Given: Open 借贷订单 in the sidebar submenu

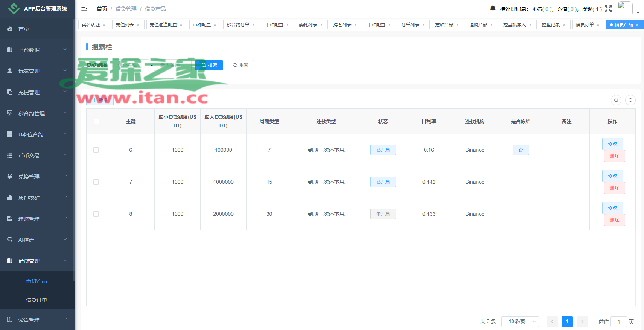Looking at the screenshot, I should tap(37, 300).
